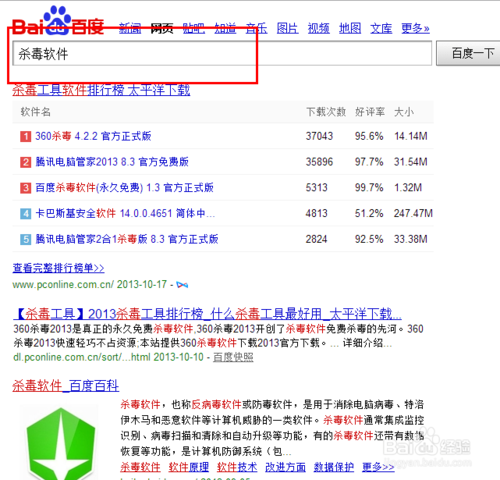Click 百度快照 cached page link
This screenshot has height=480, width=500.
pos(233,357)
